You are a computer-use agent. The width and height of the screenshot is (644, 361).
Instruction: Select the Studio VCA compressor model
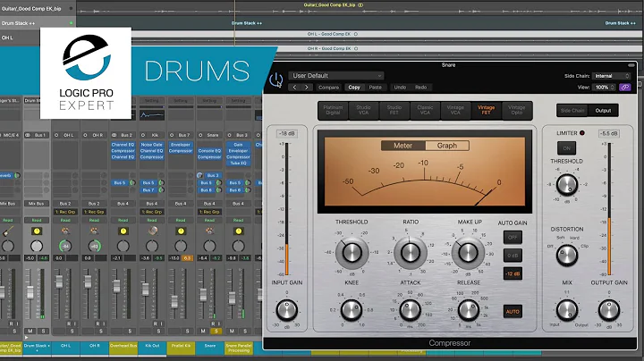[x=363, y=110]
